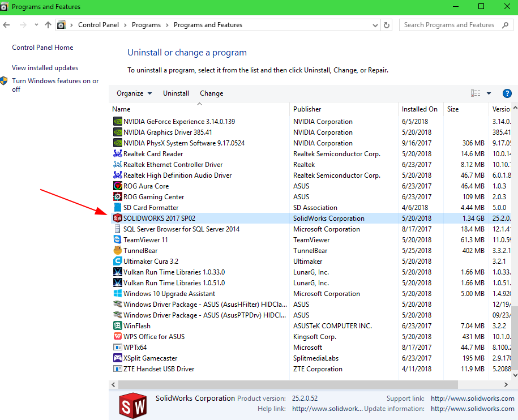
Task: Click the horizontal scrollbar under the program list
Action: pos(283,384)
